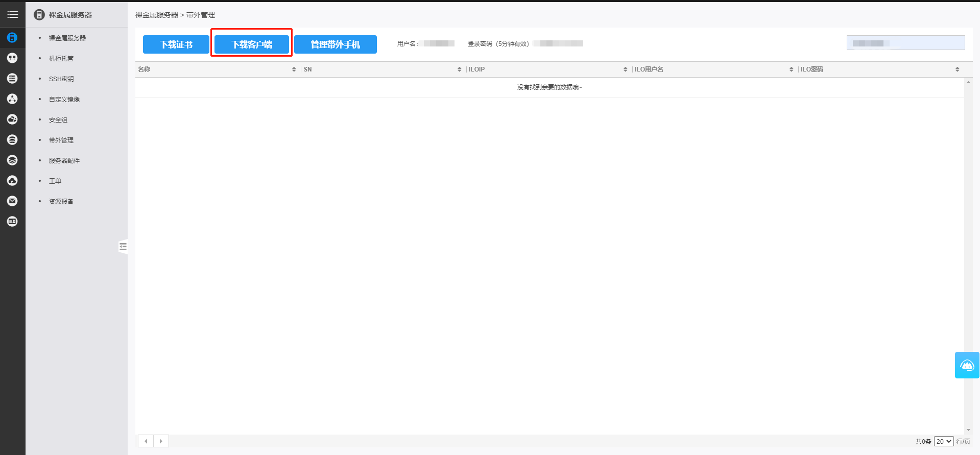
Task: Open the stacked layers rail icon
Action: 12,160
